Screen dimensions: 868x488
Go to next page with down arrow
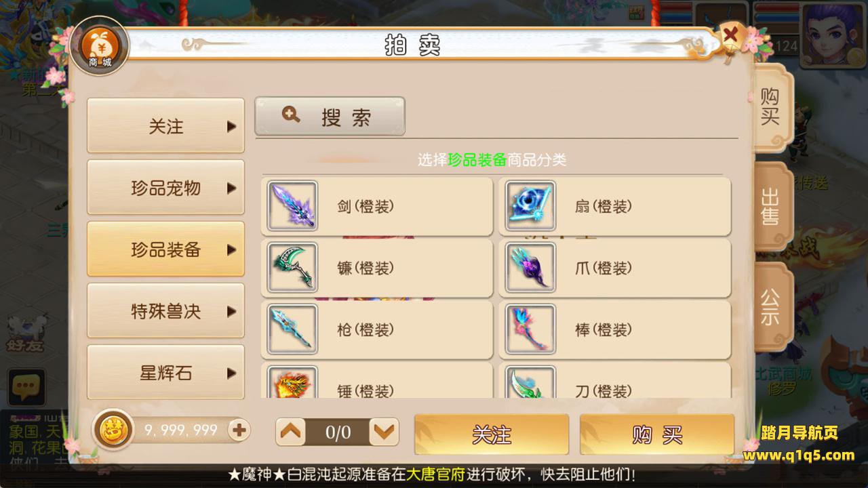coord(384,432)
